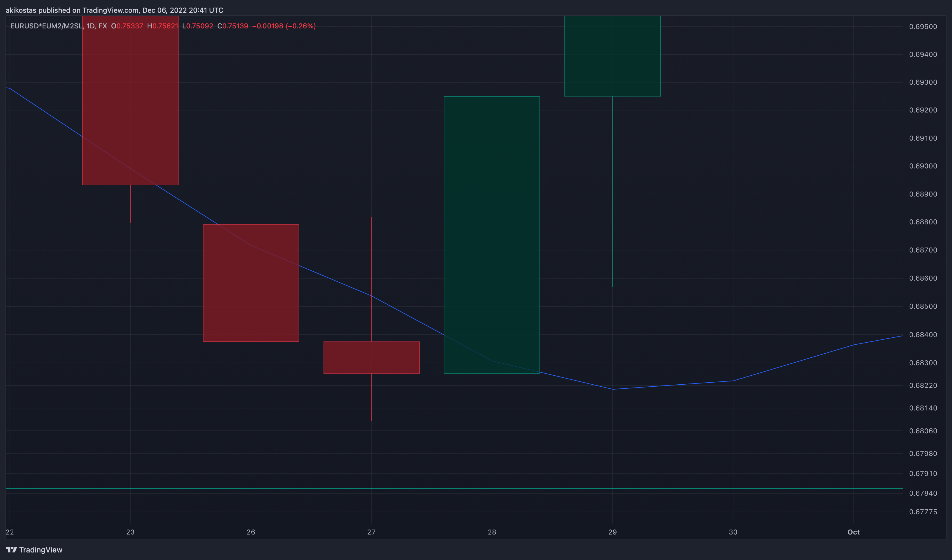Click the 0.69100 price axis label

923,138
